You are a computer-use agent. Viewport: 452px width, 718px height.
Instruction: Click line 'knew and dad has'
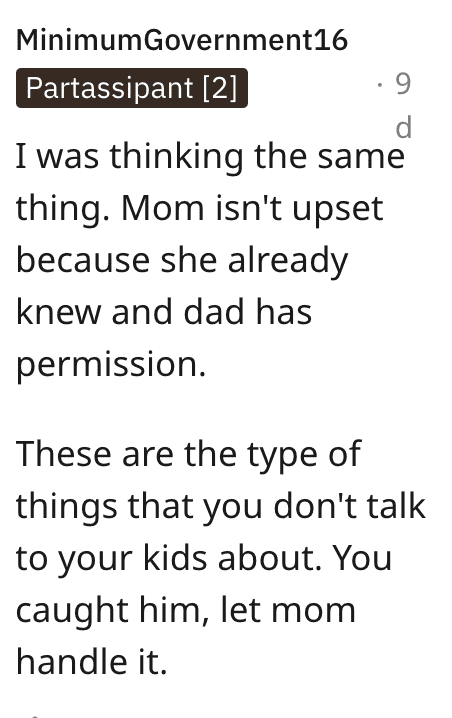point(164,312)
